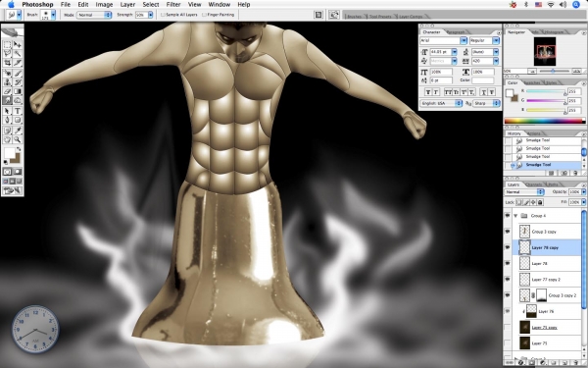Open the Image menu

click(x=104, y=5)
